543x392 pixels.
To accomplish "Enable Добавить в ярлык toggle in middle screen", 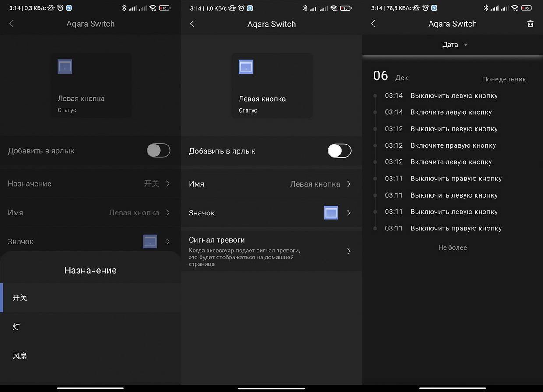I will (x=339, y=151).
